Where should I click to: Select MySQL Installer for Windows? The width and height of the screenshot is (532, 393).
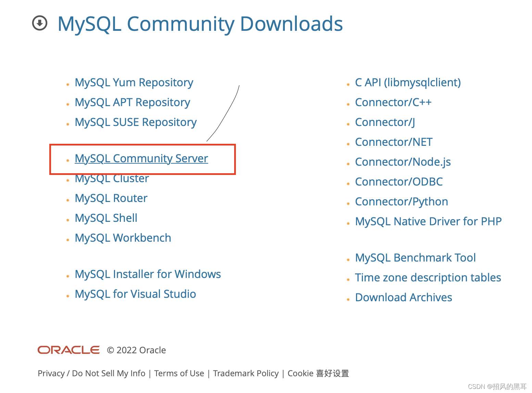pos(148,274)
